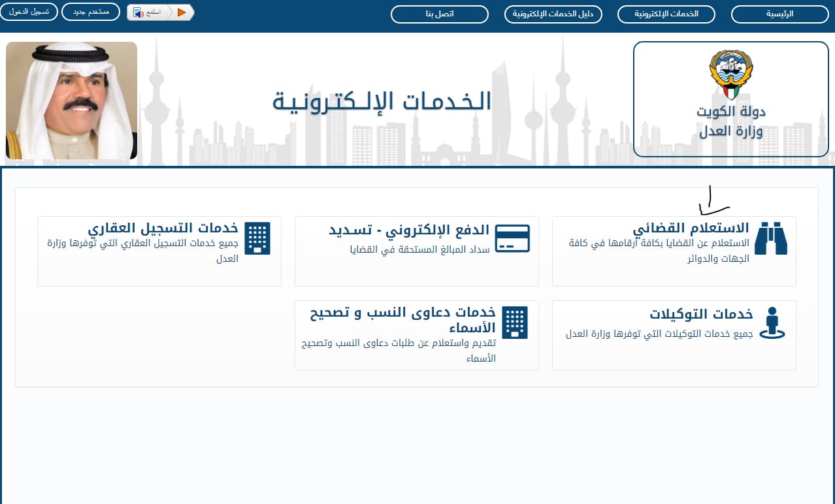Click description starting 'تقديم واستعلام عن طلبات دعاوى النسب'
The image size is (835, 504).
click(399, 351)
